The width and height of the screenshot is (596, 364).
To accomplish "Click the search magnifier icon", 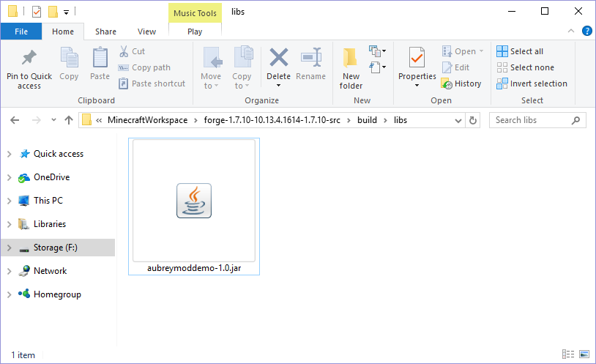I will coord(575,120).
